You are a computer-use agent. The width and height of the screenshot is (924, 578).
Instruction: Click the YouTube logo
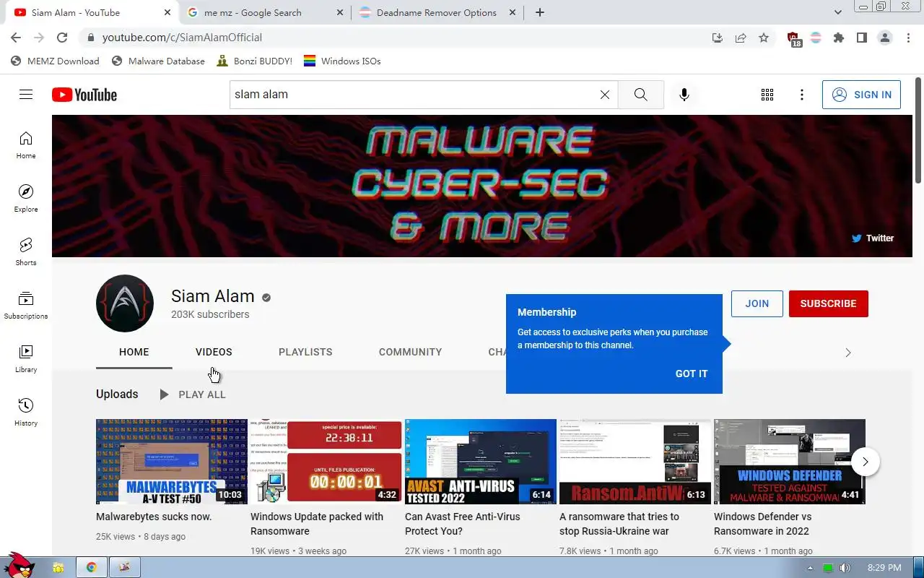point(84,95)
